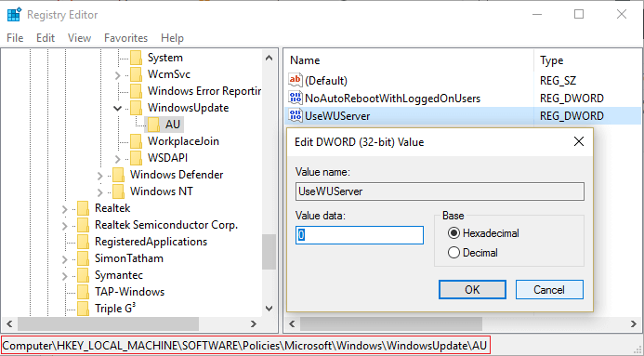
Task: Select the AU folder icon in tree
Action: point(154,125)
